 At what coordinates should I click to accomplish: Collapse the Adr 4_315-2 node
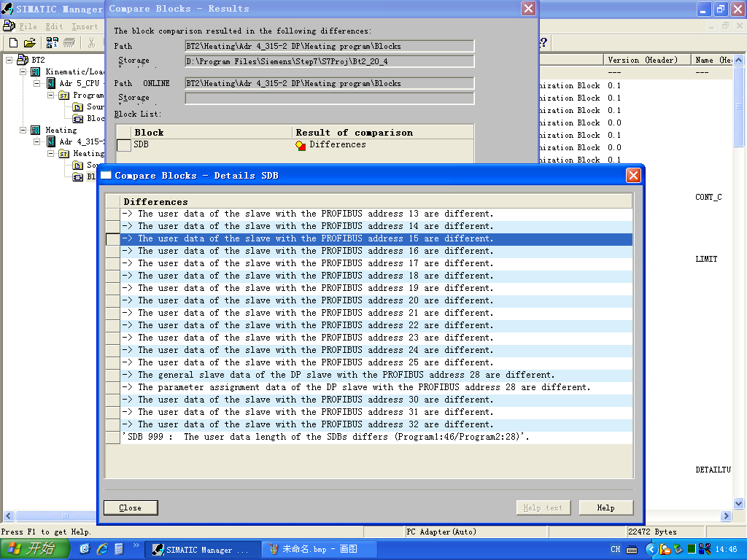pyautogui.click(x=36, y=142)
